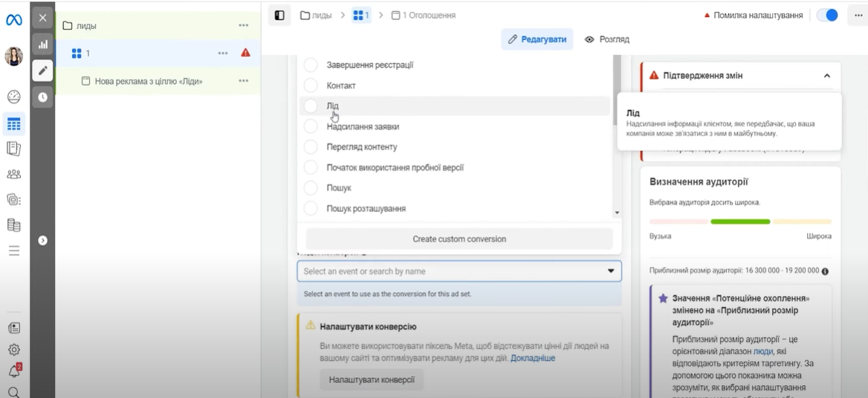Click the event list scrollbar down arrow
The height and width of the screenshot is (398, 868).
point(617,213)
